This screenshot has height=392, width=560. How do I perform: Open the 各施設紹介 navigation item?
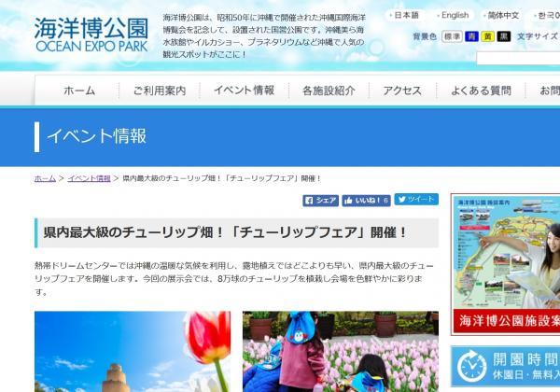click(x=329, y=91)
